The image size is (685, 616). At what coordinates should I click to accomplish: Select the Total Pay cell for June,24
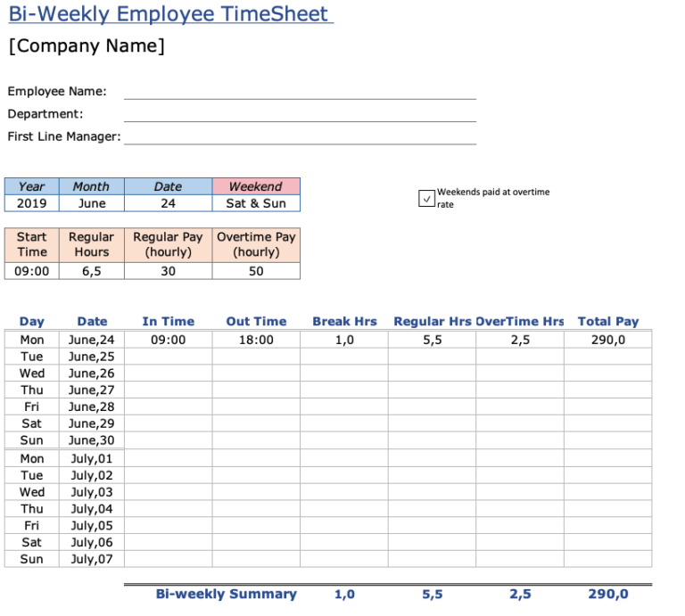click(x=608, y=340)
